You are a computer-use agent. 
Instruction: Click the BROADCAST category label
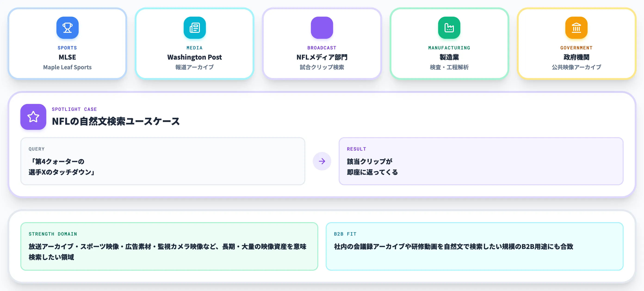(x=322, y=48)
